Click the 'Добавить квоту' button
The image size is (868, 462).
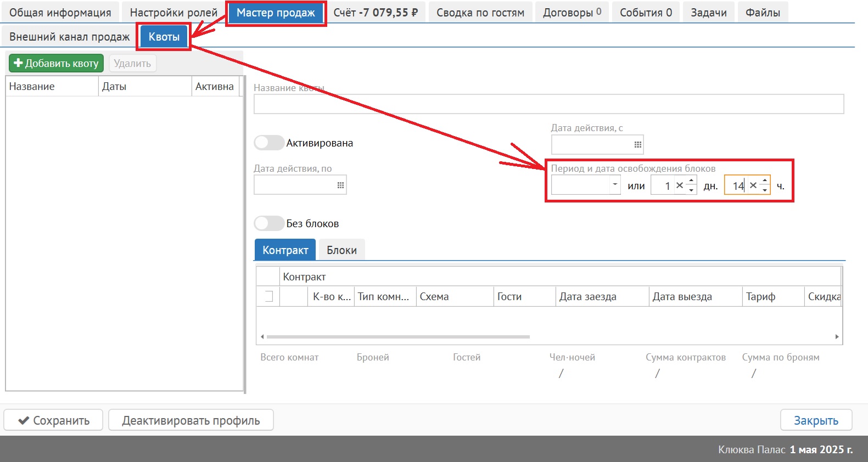tap(56, 63)
